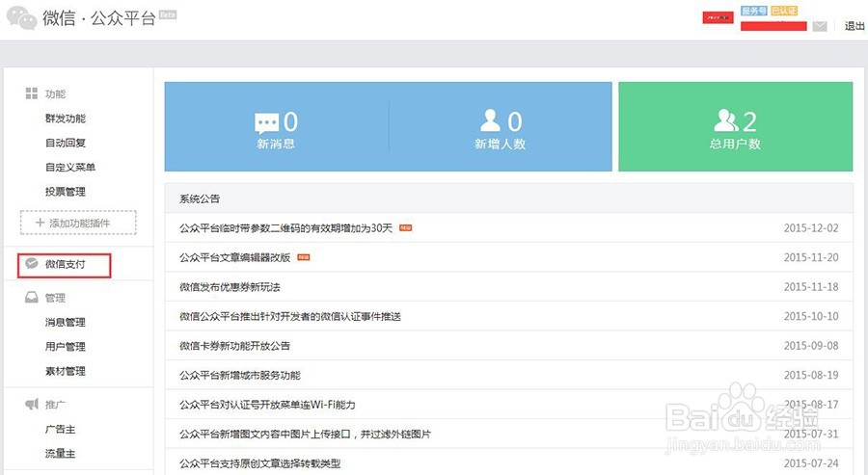Open announcement about 菜单连Wi-Fi能力
This screenshot has width=868, height=475.
267,405
